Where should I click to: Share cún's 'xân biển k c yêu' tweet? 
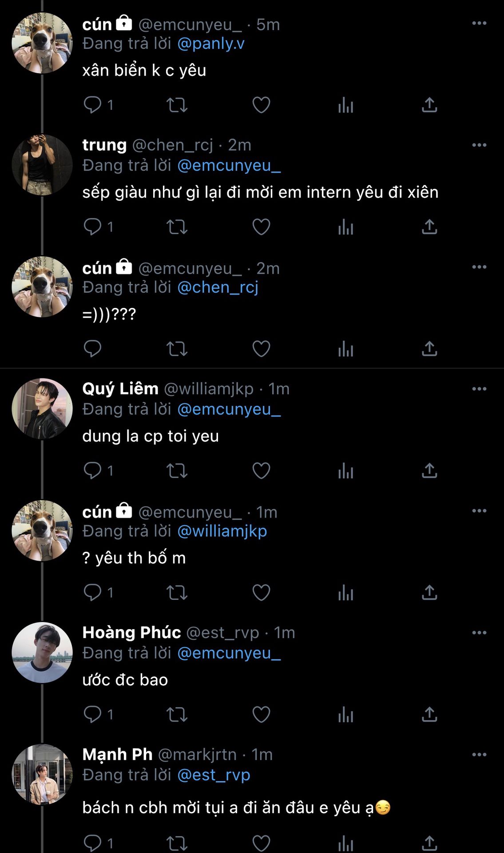[x=429, y=105]
